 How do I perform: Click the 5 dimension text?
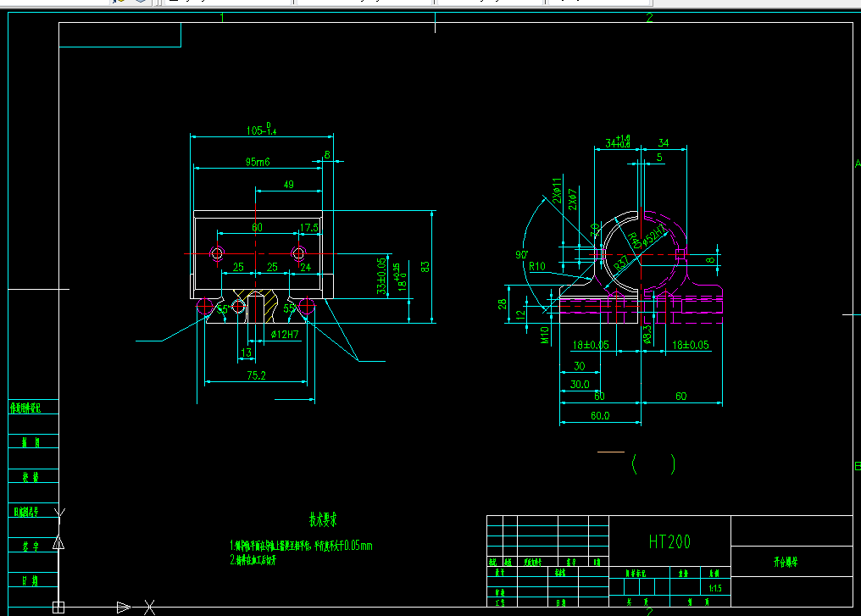[x=659, y=158]
